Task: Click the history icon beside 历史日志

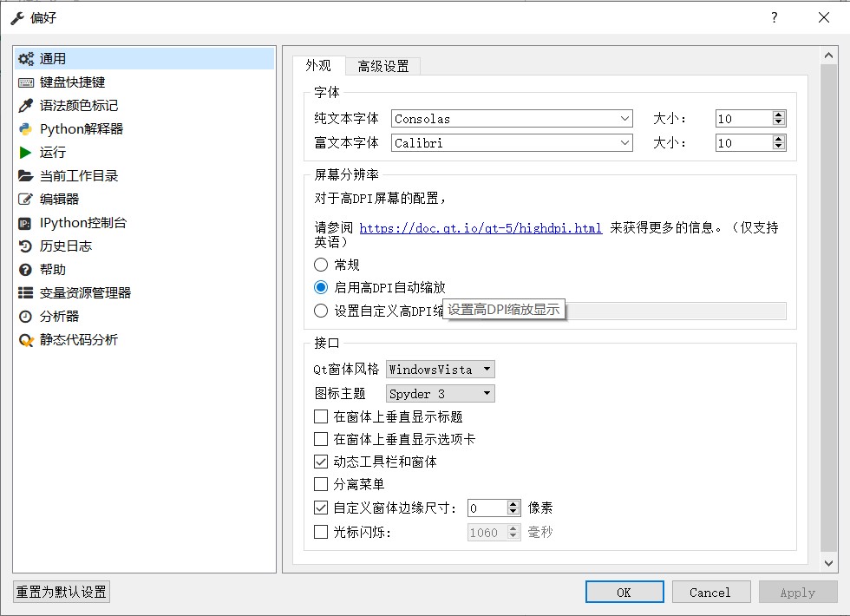Action: click(25, 246)
